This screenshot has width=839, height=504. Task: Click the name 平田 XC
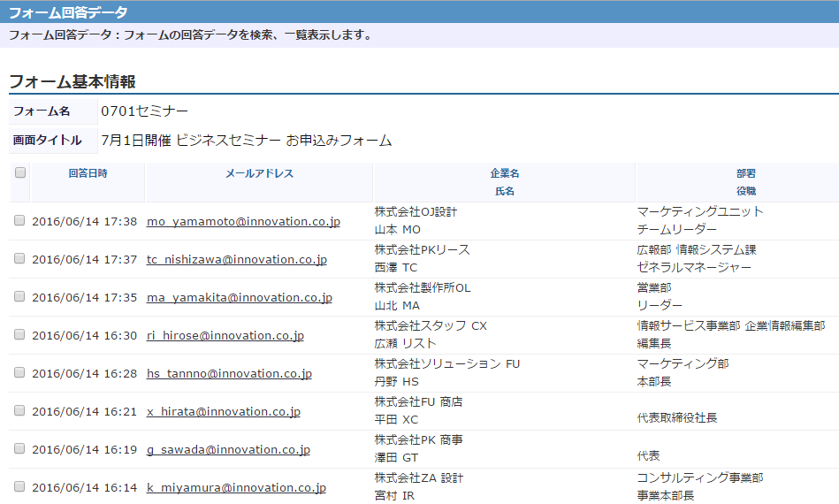(396, 419)
